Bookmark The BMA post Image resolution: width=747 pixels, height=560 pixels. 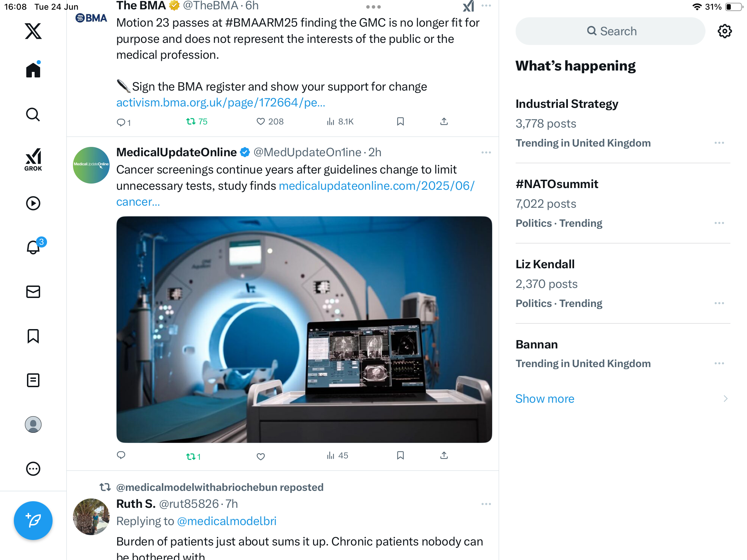point(400,121)
